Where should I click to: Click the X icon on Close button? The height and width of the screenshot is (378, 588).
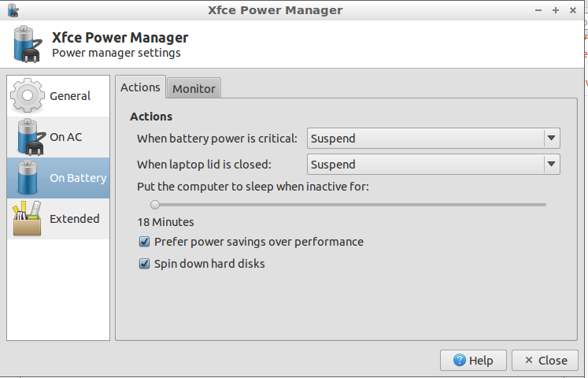pyautogui.click(x=529, y=360)
